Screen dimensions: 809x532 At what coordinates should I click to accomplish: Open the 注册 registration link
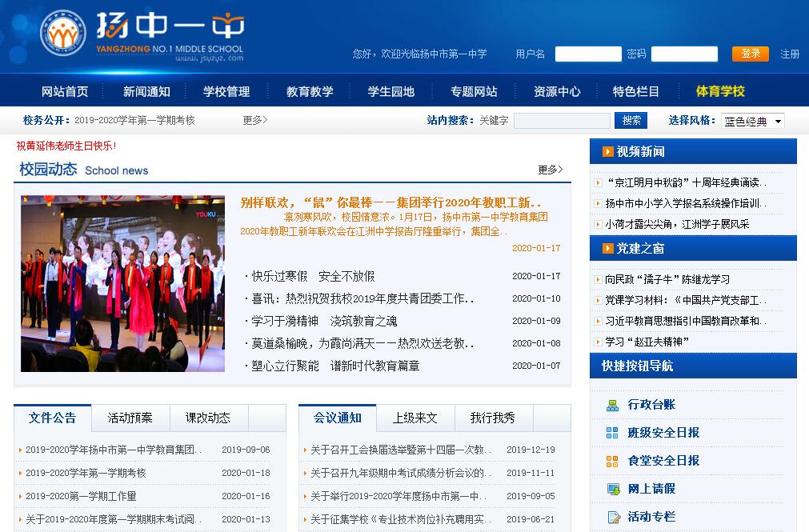coord(790,54)
